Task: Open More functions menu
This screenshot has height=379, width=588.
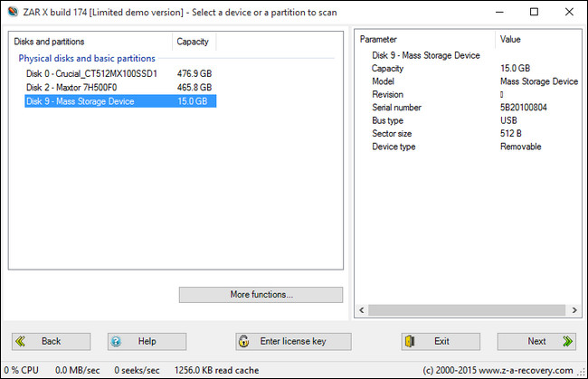Action: 261,295
